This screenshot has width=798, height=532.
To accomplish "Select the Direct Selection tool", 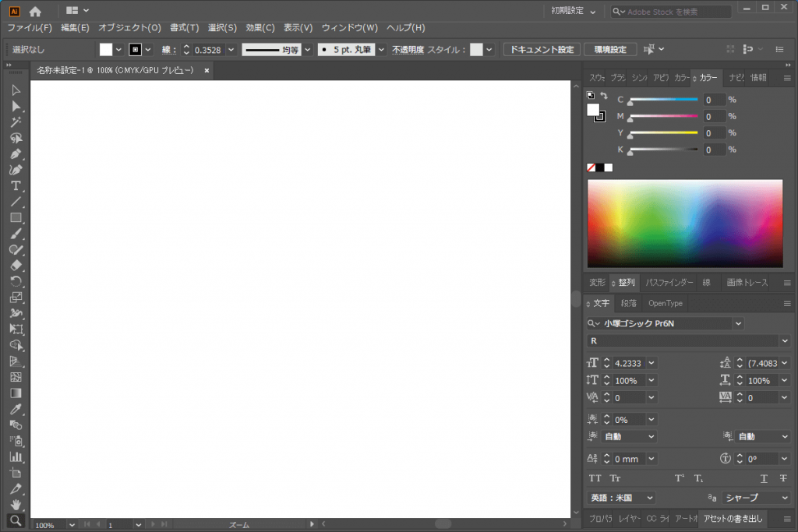I will 16,106.
